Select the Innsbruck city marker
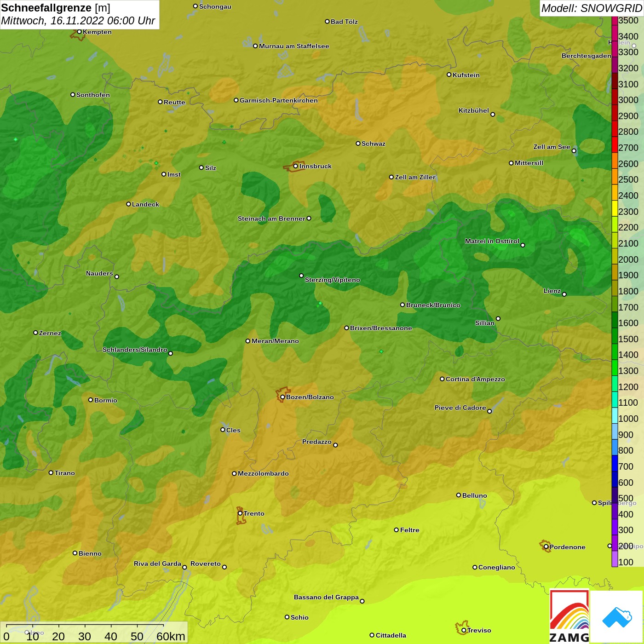Viewport: 644px width, 644px height. point(296,166)
